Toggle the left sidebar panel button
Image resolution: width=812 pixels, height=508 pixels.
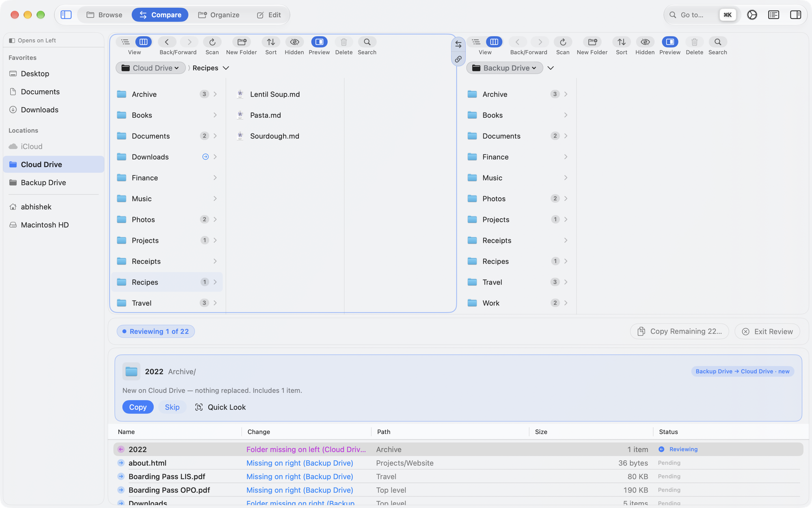click(66, 15)
